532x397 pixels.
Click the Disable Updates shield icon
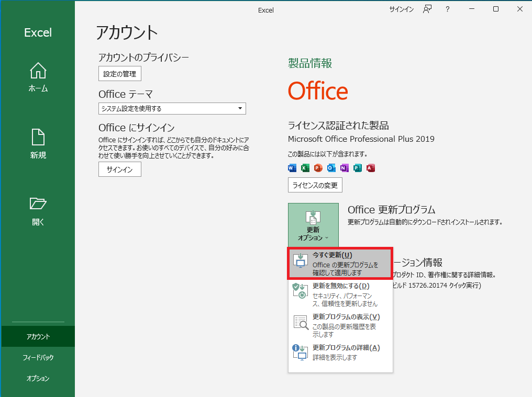(x=300, y=291)
